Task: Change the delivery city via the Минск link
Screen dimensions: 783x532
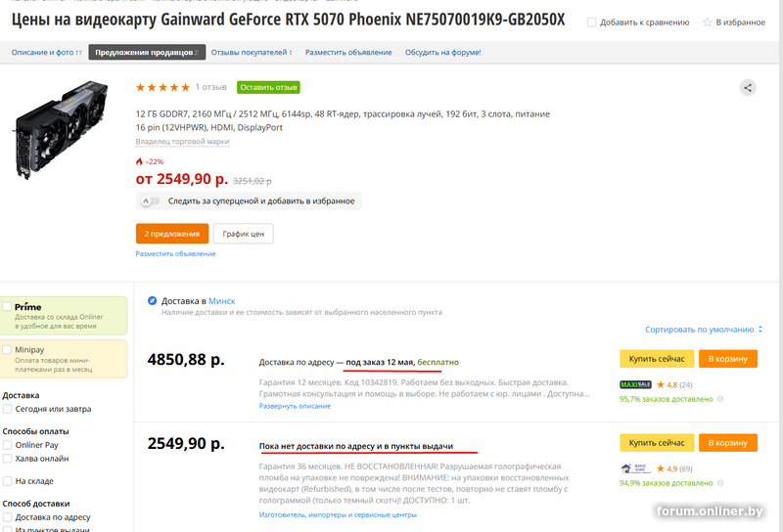Action: [x=222, y=301]
